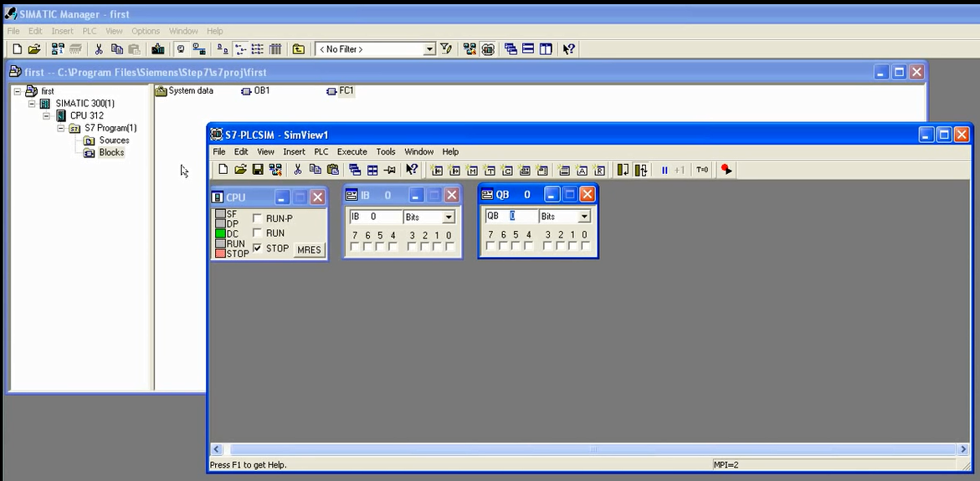Click the Simulation On/Off icon in SIMATIC Manager
Image resolution: width=980 pixels, height=481 pixels.
point(488,49)
